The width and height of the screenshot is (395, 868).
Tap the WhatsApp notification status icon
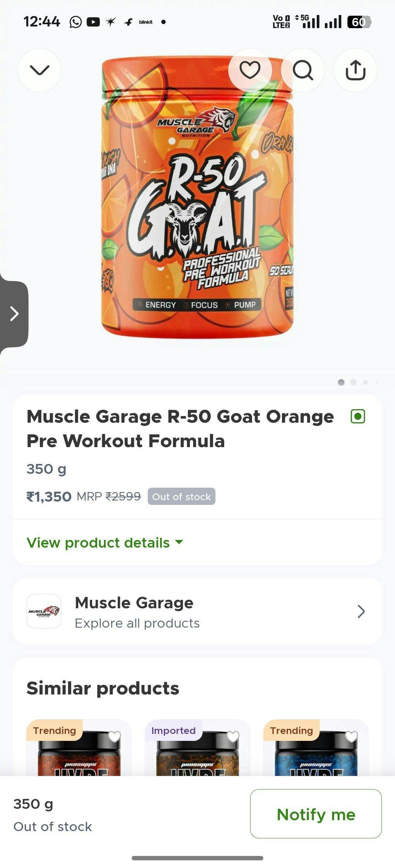click(x=76, y=22)
